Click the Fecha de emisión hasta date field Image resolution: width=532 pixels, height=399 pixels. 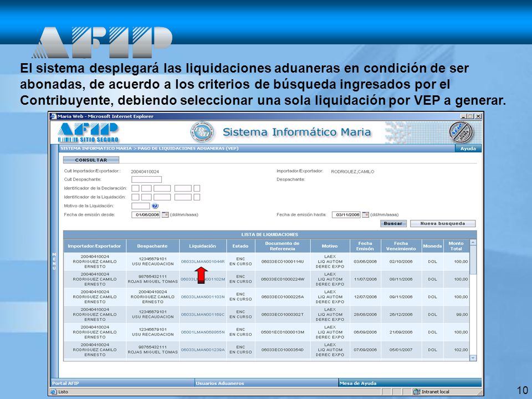click(346, 215)
